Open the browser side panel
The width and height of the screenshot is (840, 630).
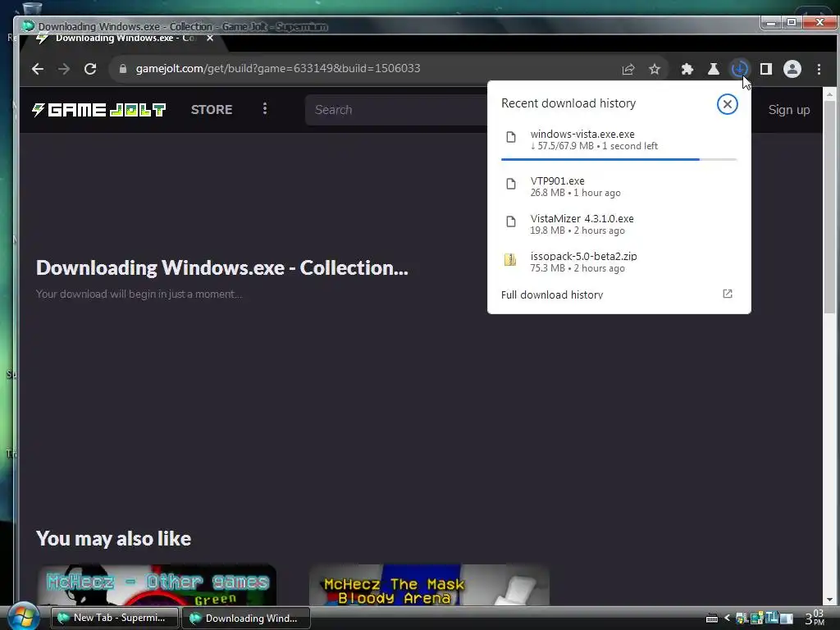[x=766, y=69]
